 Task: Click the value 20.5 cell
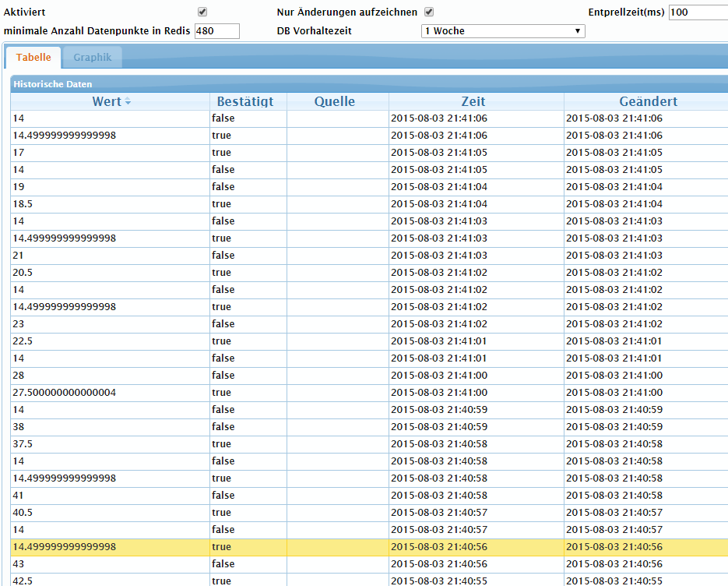tap(111, 273)
